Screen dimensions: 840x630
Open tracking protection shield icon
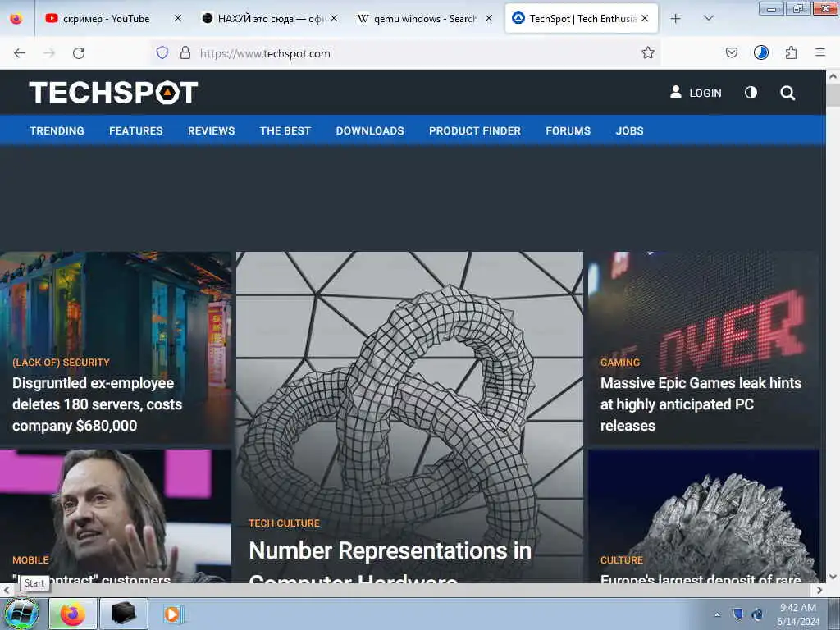(162, 53)
